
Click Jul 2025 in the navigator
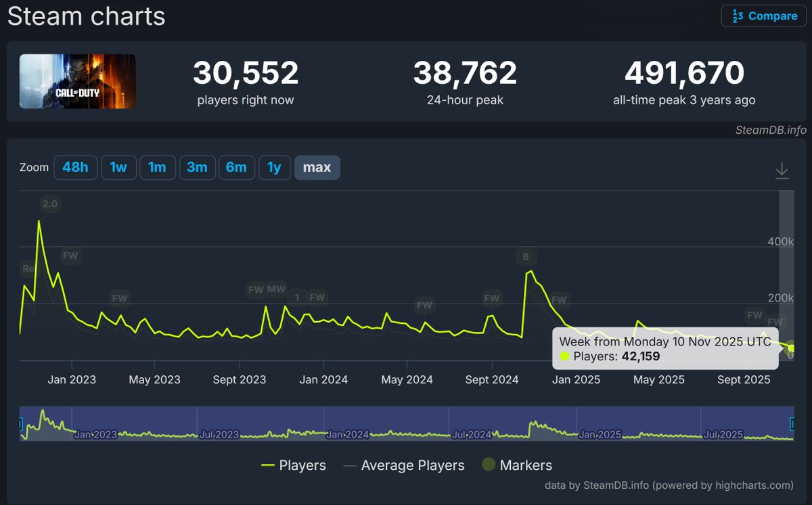pyautogui.click(x=723, y=434)
